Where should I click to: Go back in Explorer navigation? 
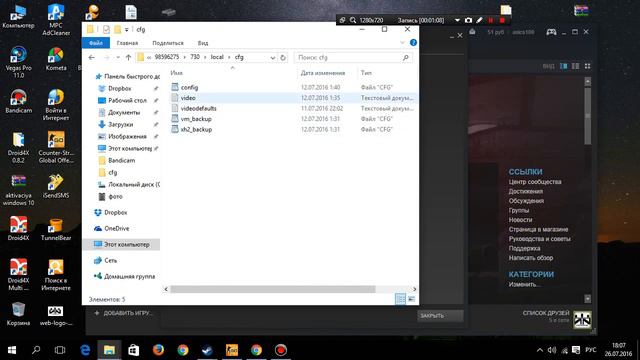pos(91,58)
